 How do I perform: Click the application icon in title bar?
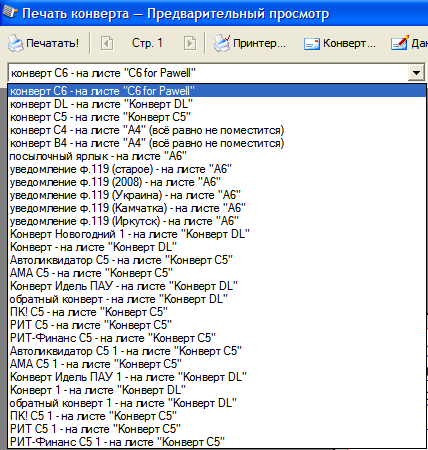tap(9, 12)
